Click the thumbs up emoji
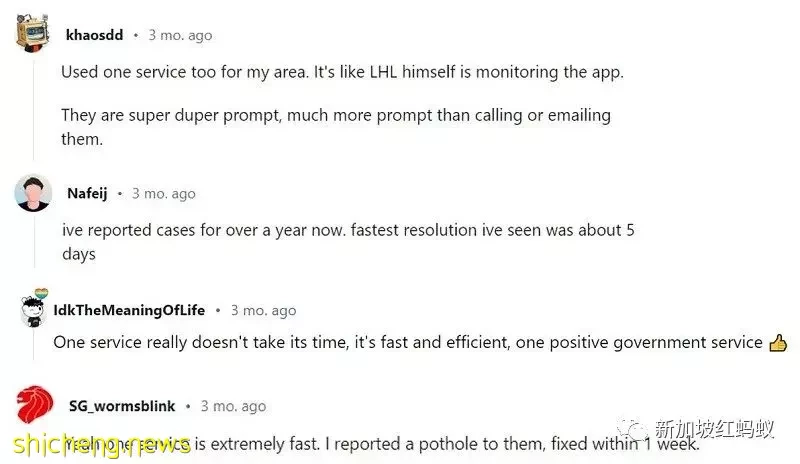800x464 pixels. (x=778, y=343)
